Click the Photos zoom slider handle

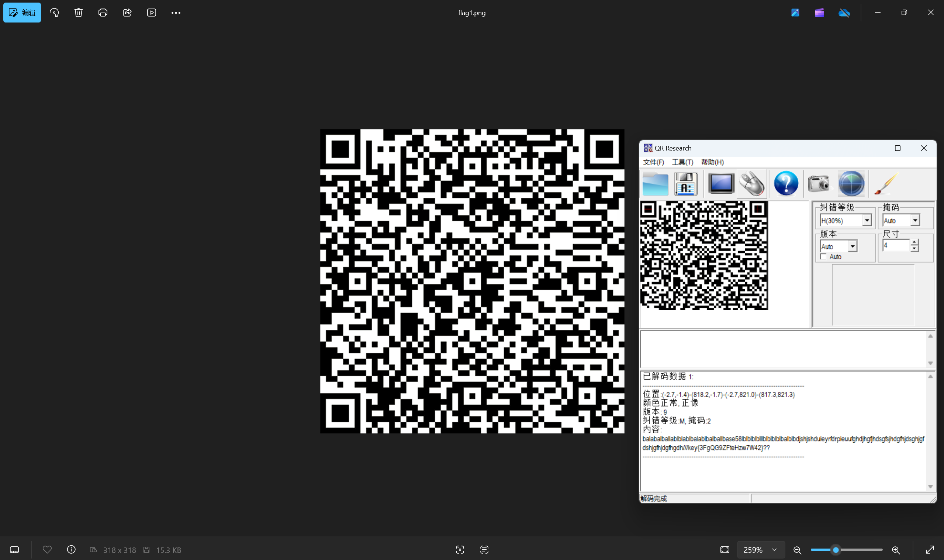pos(836,550)
